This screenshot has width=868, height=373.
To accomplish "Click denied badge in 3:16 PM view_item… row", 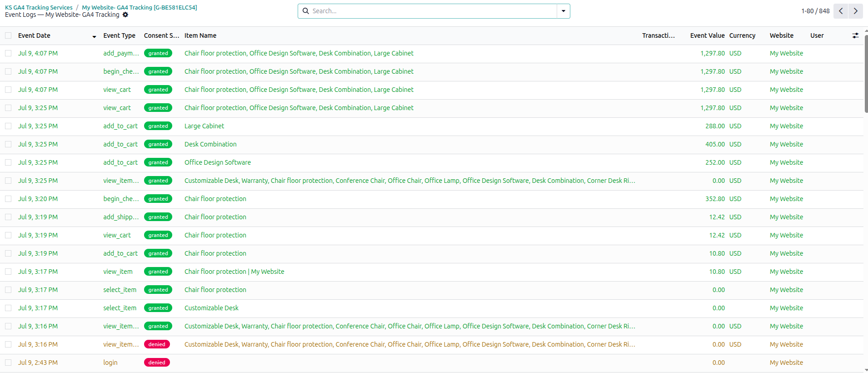I will click(157, 344).
